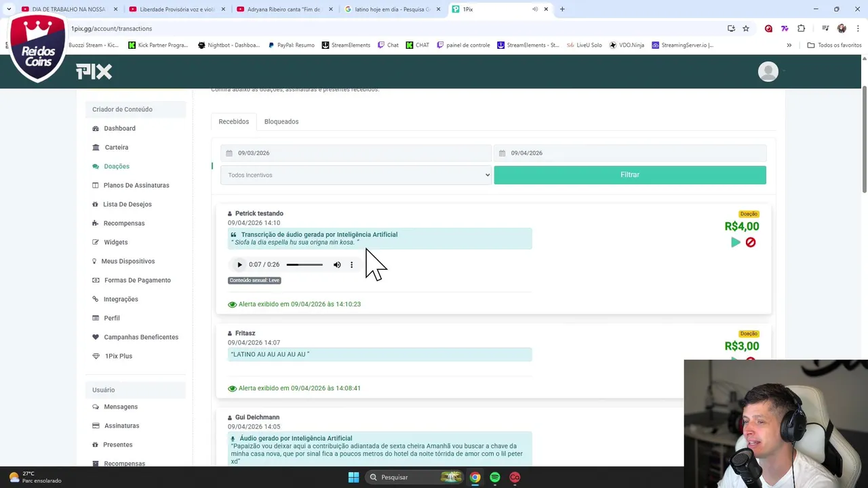Open Lista De Desejos
Viewport: 868px width, 488px height.
point(127,204)
